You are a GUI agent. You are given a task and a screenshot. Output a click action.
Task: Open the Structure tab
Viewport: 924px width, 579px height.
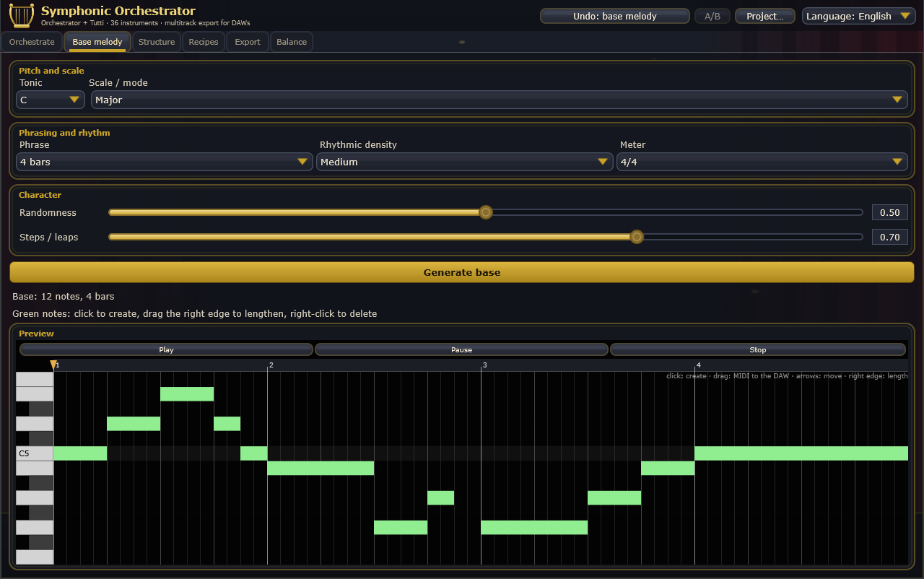tap(157, 42)
